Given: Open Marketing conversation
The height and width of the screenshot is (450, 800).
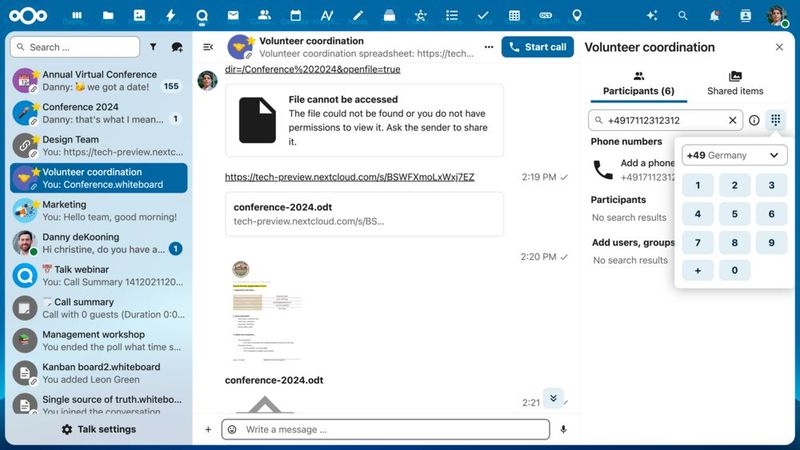Looking at the screenshot, I should pyautogui.click(x=99, y=211).
